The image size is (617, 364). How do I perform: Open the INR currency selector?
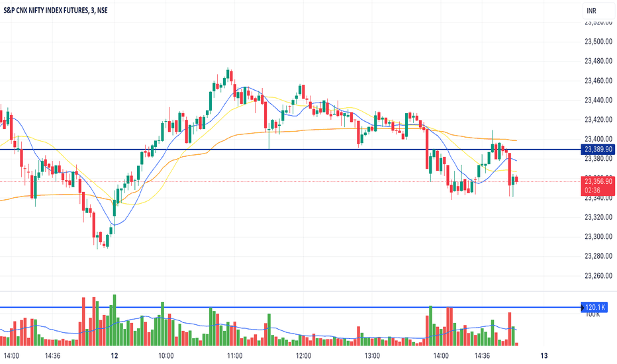pyautogui.click(x=598, y=11)
